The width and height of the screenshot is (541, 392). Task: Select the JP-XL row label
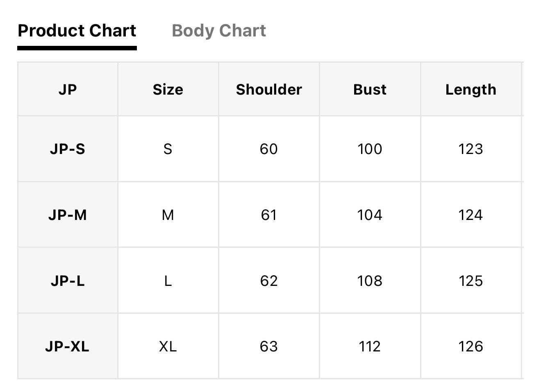[68, 347]
